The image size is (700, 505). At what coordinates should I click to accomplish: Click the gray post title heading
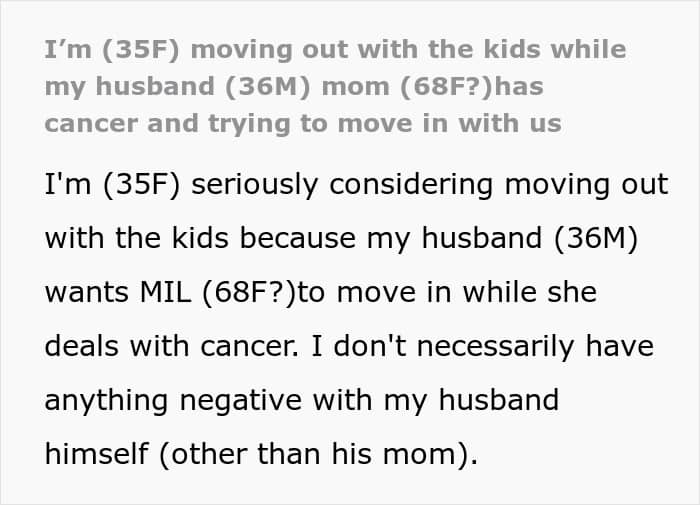(335, 87)
